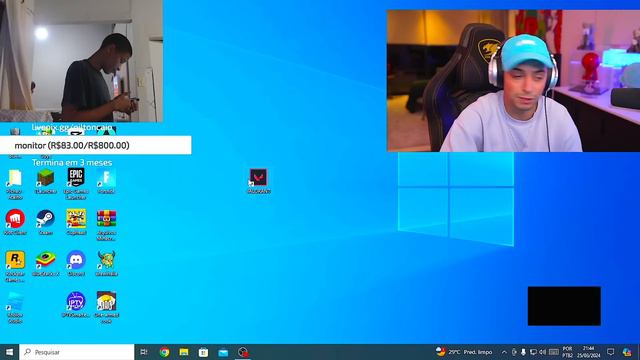Switch to the active recording app on taskbar

(243, 352)
